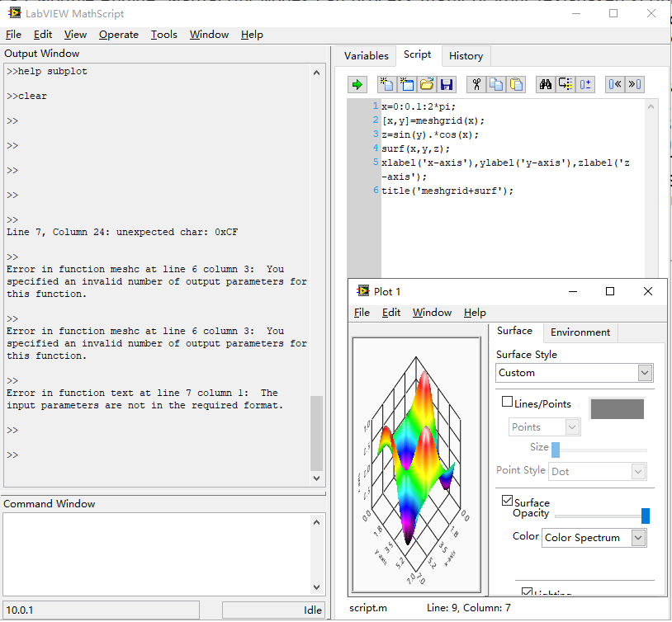The image size is (672, 622).
Task: Click script line '[x,y]=meshgrid(x);'
Action: coord(433,120)
